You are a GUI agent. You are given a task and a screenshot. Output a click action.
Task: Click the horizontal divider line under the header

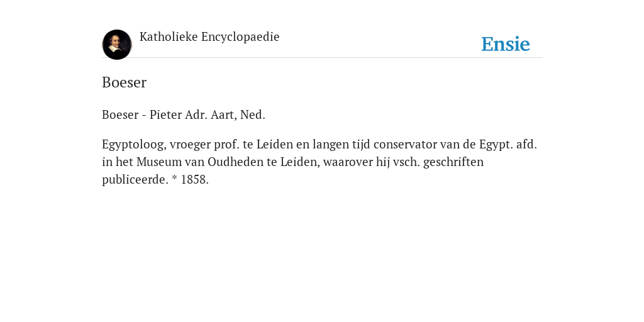[322, 57]
